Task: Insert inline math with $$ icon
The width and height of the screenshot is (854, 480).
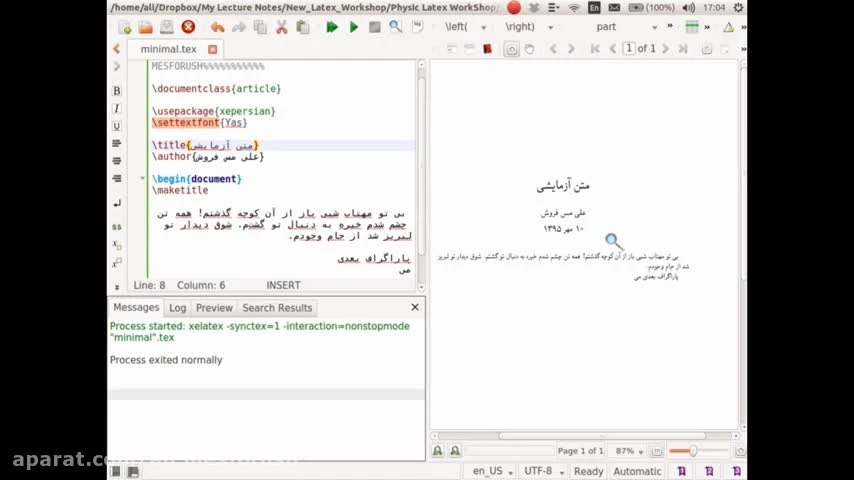Action: (x=116, y=227)
